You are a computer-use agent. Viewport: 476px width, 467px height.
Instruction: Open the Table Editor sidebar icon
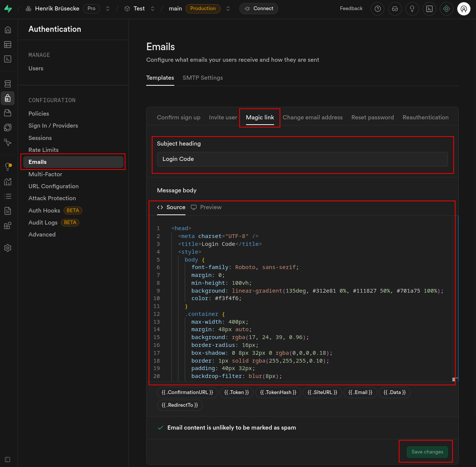[x=7, y=45]
